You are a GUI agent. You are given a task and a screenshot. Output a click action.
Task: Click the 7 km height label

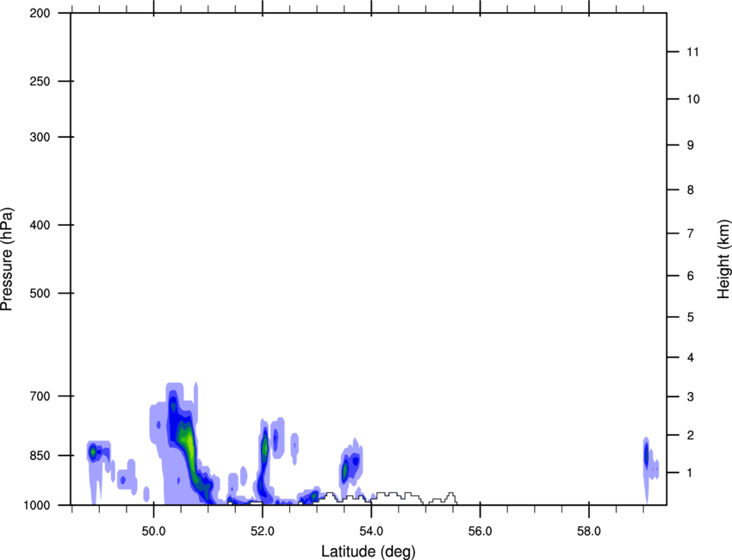pyautogui.click(x=691, y=233)
